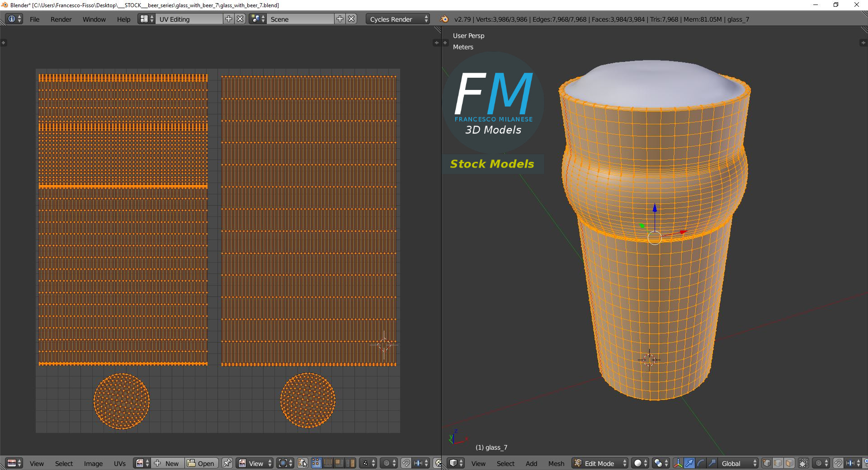Toggle the 3D manipulator widget
Viewport: 868px width, 470px height.
click(x=678, y=463)
